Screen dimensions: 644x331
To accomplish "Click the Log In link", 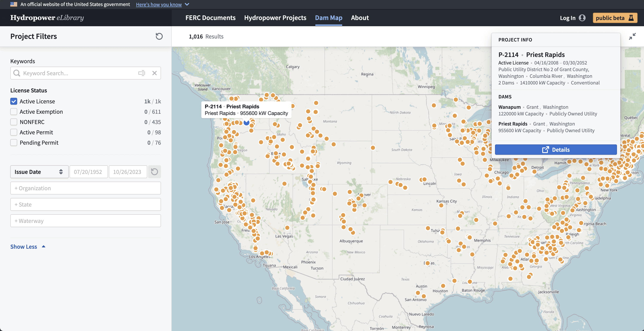I will pos(568,18).
